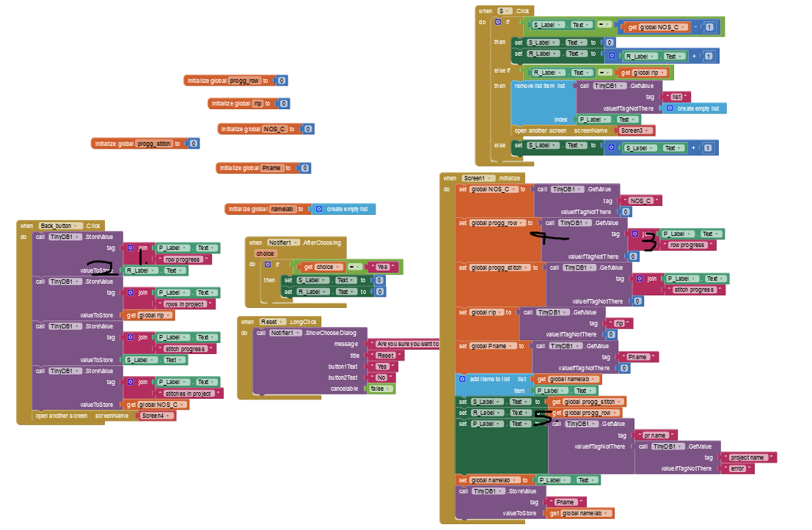Image resolution: width=812 pixels, height=530 pixels.
Task: Click the gear on the join block making row progress
Action: (x=130, y=248)
